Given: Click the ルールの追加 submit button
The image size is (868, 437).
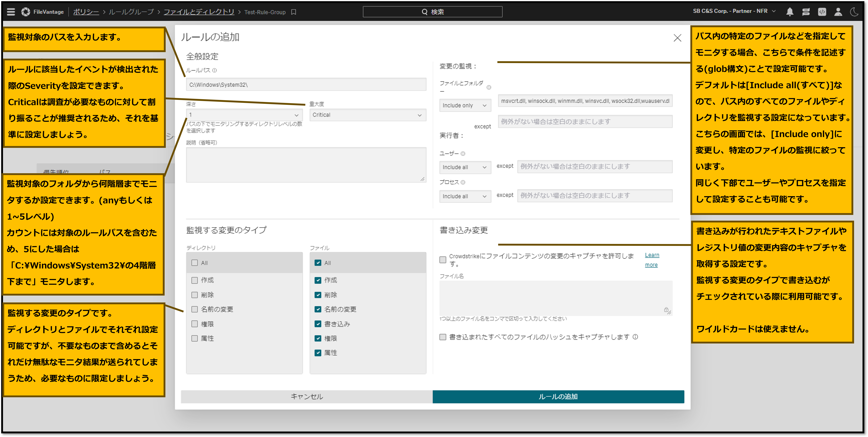Looking at the screenshot, I should point(558,397).
